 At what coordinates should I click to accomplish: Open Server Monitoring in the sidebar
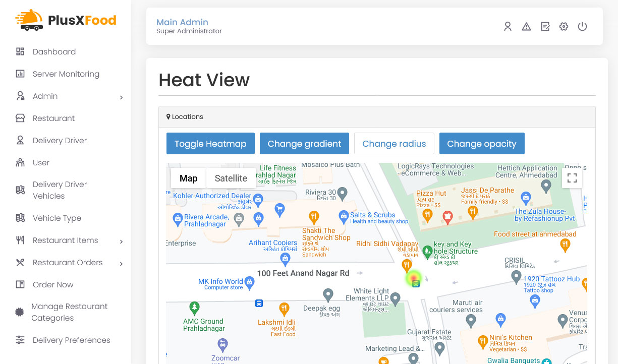tap(66, 74)
